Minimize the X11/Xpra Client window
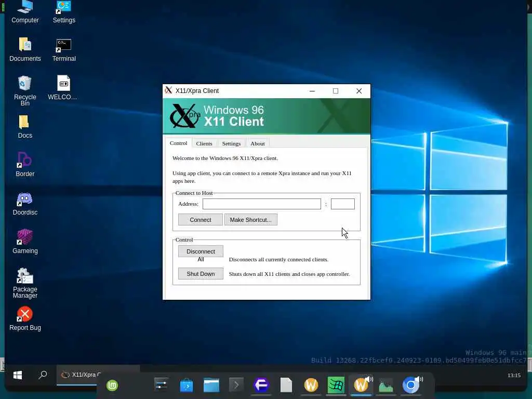The image size is (532, 399). click(312, 91)
